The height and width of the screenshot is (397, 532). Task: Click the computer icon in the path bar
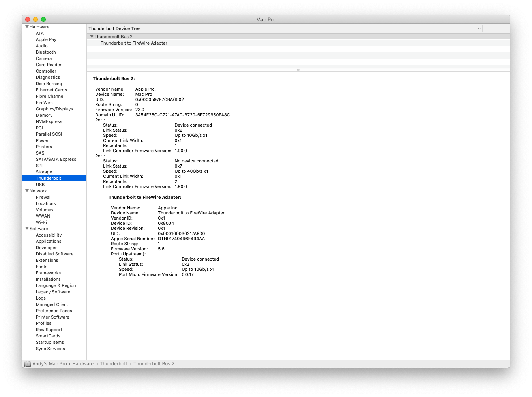28,364
